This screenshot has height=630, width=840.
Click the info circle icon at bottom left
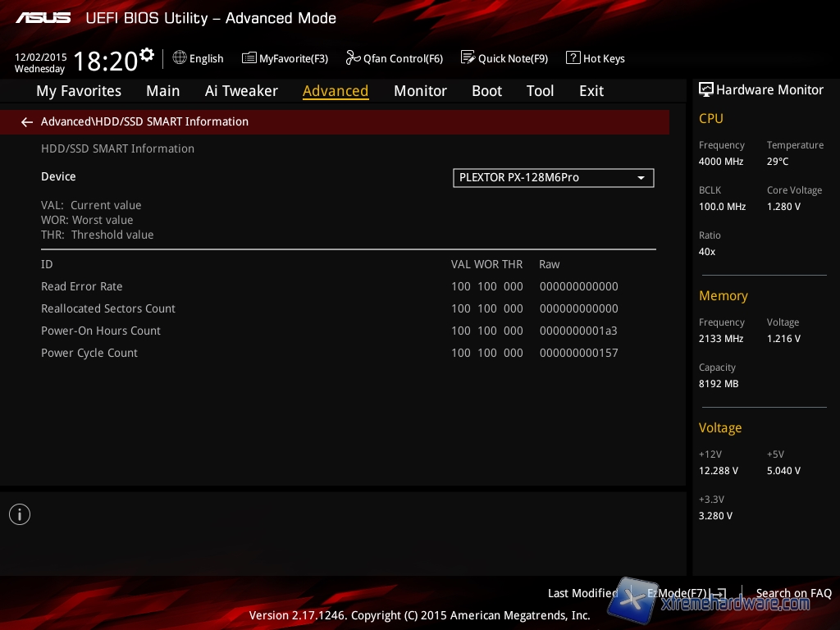coord(20,514)
